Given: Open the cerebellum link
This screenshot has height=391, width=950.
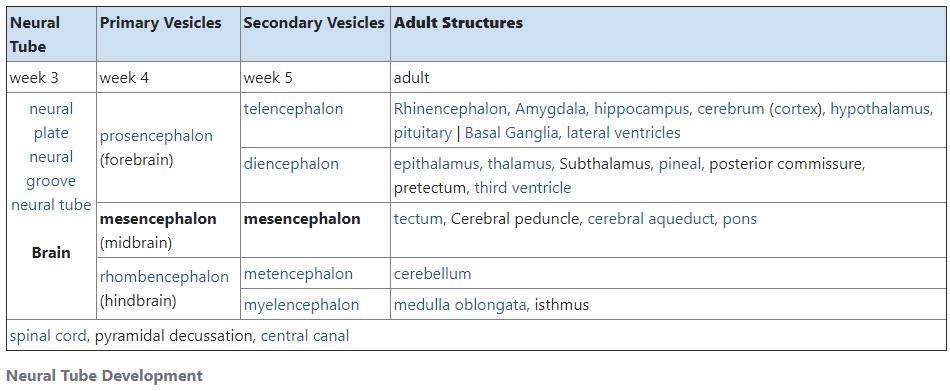Looking at the screenshot, I should click(432, 274).
